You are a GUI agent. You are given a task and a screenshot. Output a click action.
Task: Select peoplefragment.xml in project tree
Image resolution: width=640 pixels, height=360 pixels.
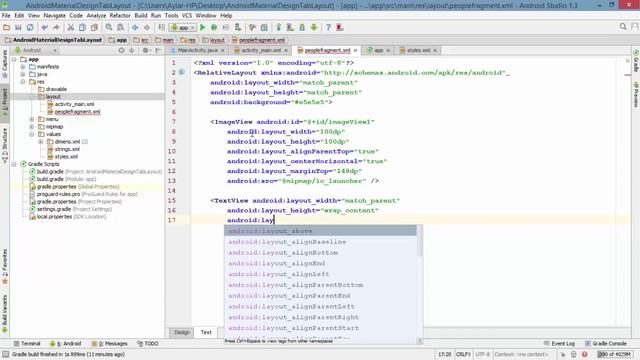(77, 111)
